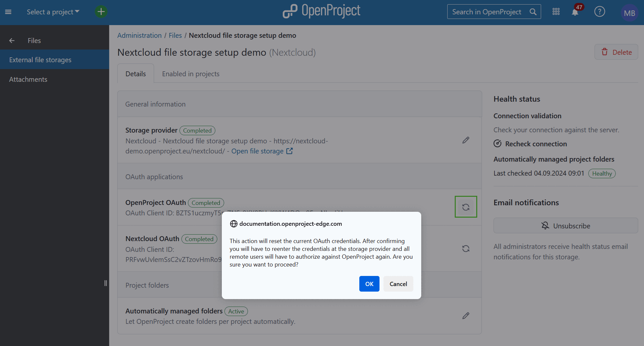
Task: Open the hamburger navigation menu
Action: pyautogui.click(x=8, y=12)
